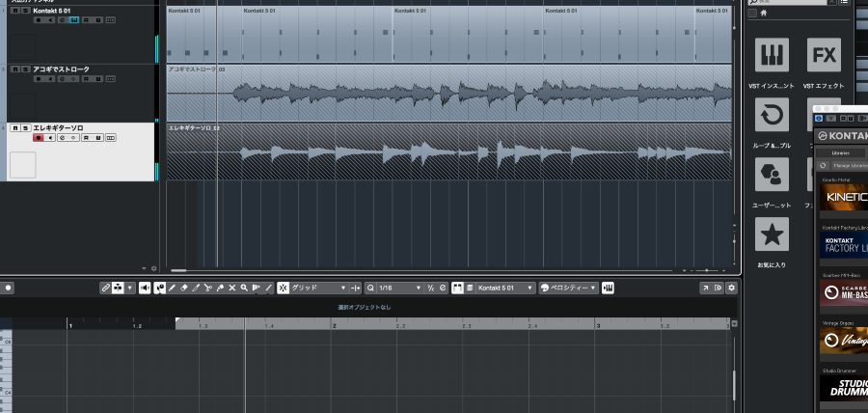
Task: Select the Zoom magnifier tool in editor
Action: (244, 288)
